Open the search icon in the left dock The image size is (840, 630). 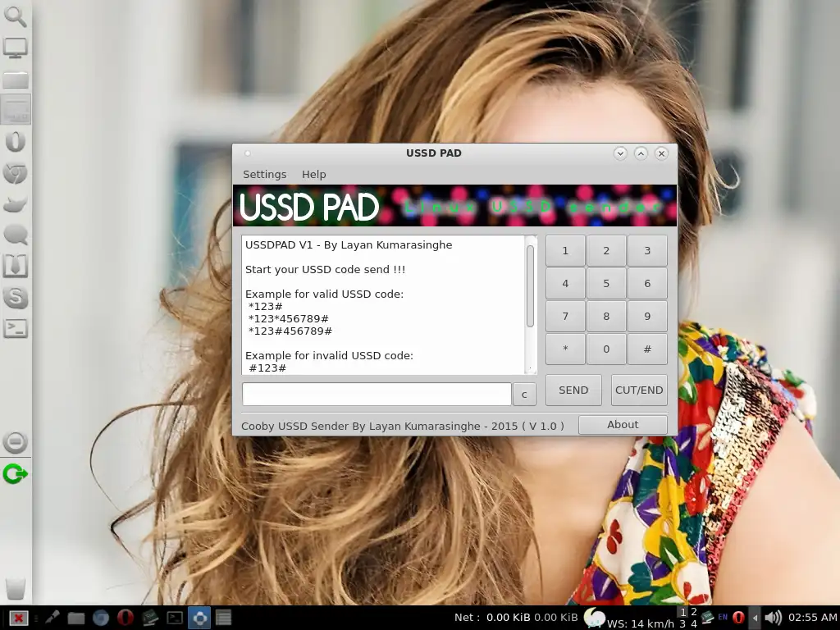pos(15,16)
